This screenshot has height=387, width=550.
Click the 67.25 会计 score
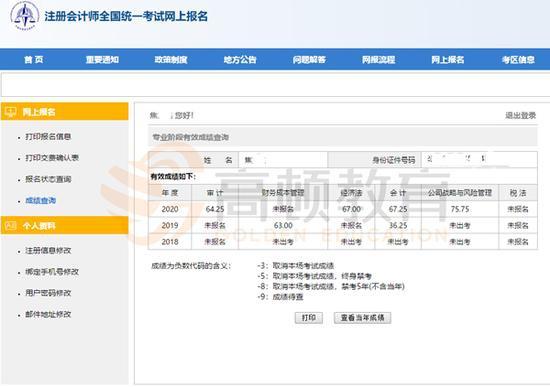[398, 209]
